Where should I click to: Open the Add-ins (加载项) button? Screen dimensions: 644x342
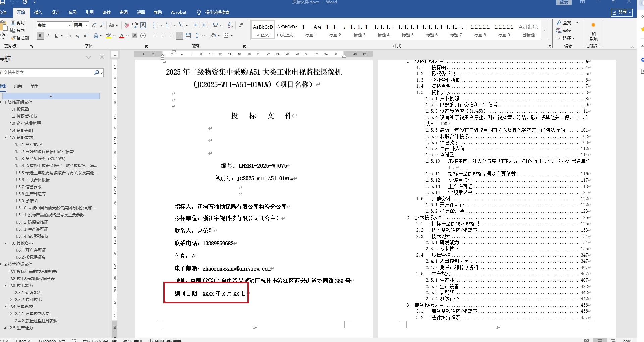pos(593,32)
